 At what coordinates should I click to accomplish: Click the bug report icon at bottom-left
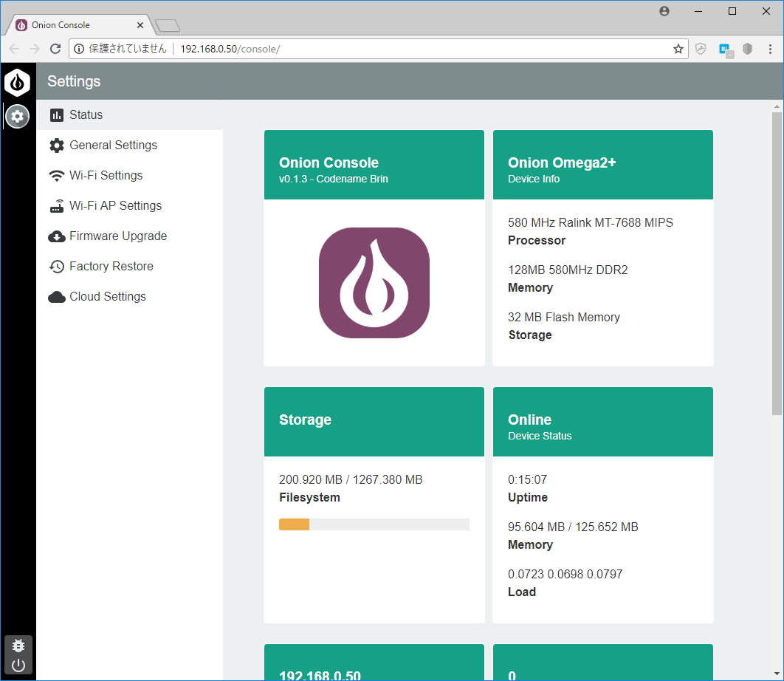tap(18, 646)
